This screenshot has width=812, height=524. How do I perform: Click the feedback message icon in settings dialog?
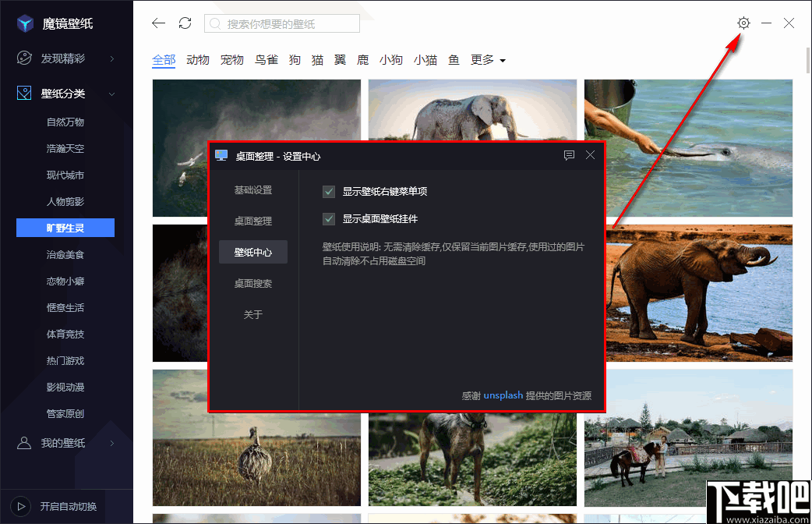click(569, 154)
